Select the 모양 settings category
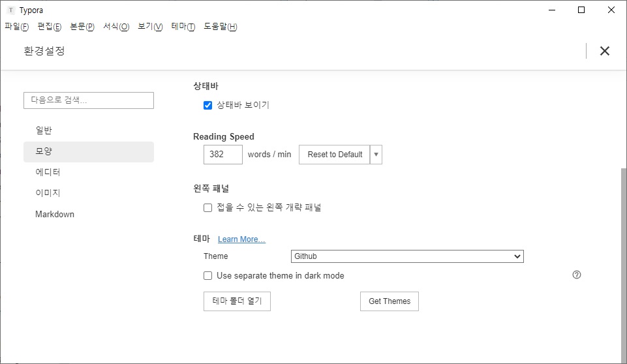The height and width of the screenshot is (364, 627). pyautogui.click(x=88, y=151)
